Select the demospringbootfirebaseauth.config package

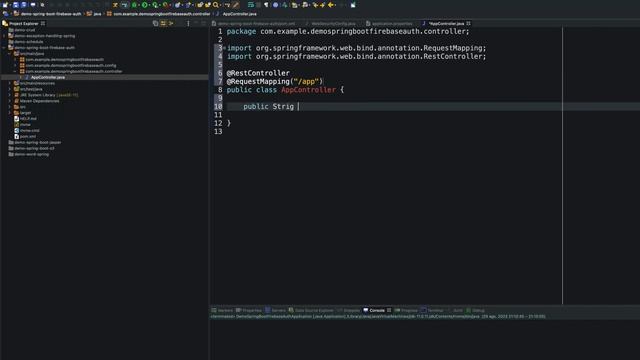[71, 65]
